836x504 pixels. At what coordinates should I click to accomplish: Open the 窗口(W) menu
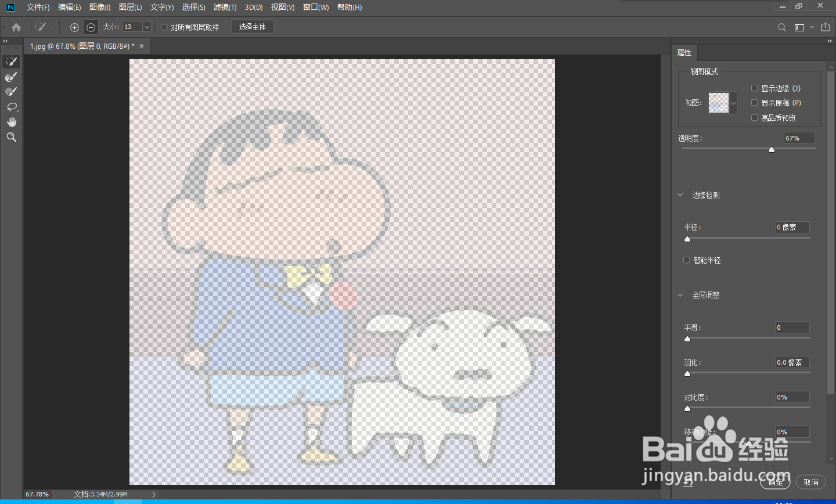pyautogui.click(x=316, y=7)
